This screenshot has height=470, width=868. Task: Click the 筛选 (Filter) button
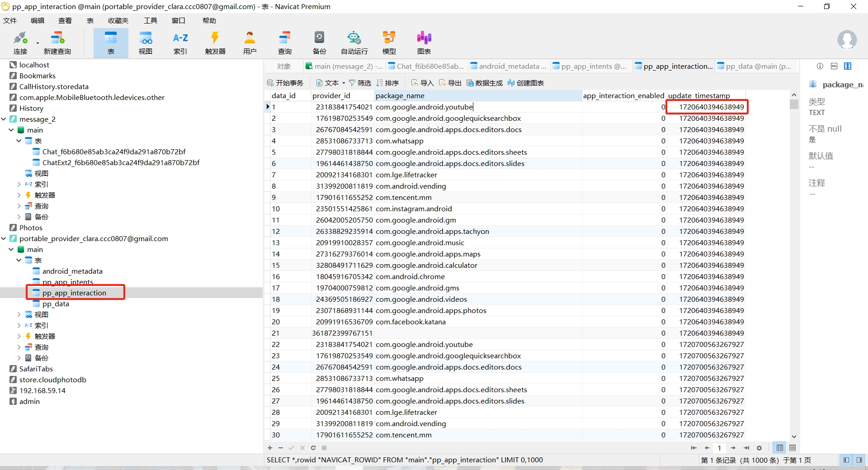pos(360,83)
